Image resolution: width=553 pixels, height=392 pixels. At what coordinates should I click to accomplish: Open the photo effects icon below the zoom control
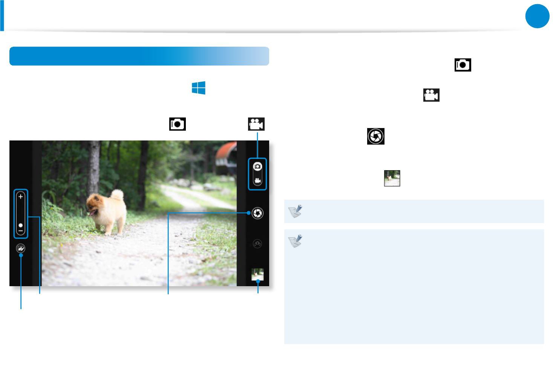21,249
